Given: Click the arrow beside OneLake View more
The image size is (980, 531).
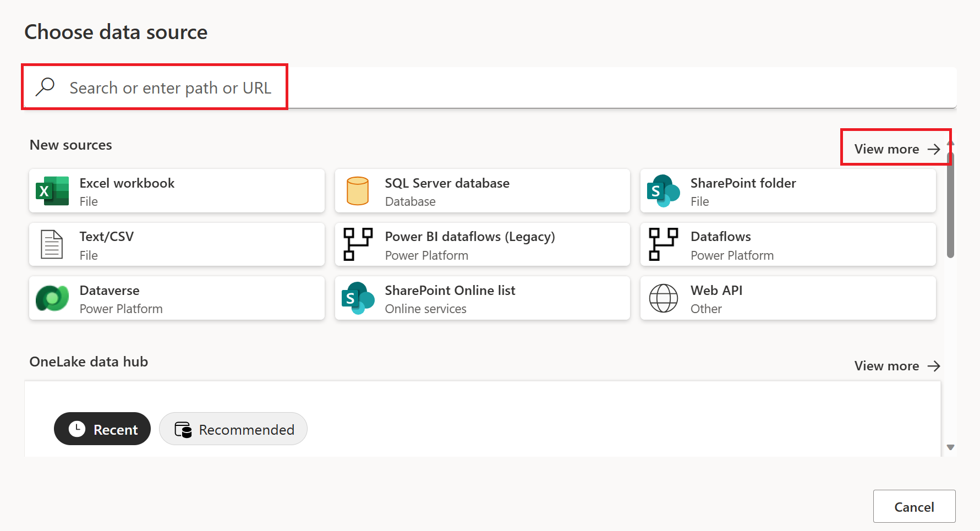Looking at the screenshot, I should [x=934, y=366].
